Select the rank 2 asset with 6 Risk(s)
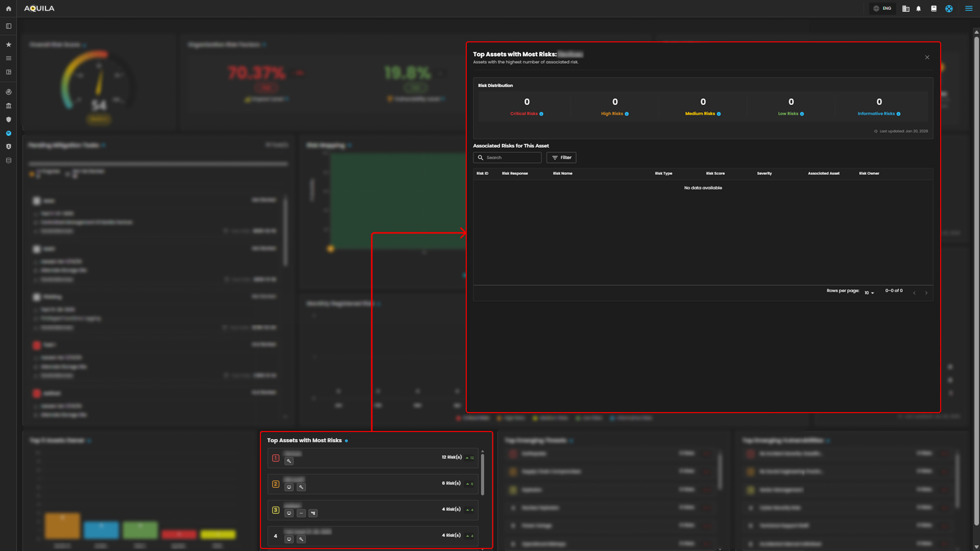Viewport: 980px width, 551px height. point(372,484)
